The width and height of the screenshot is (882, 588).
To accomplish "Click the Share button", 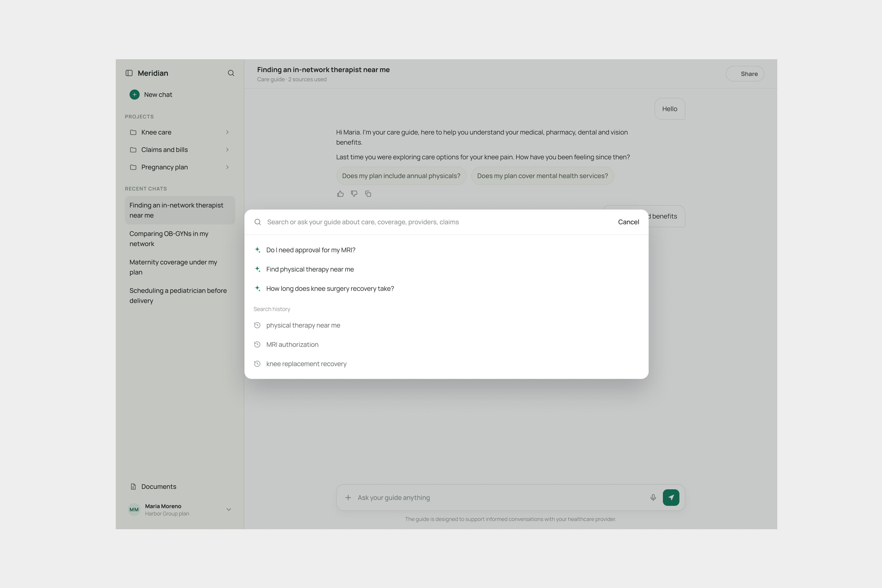I will point(745,74).
